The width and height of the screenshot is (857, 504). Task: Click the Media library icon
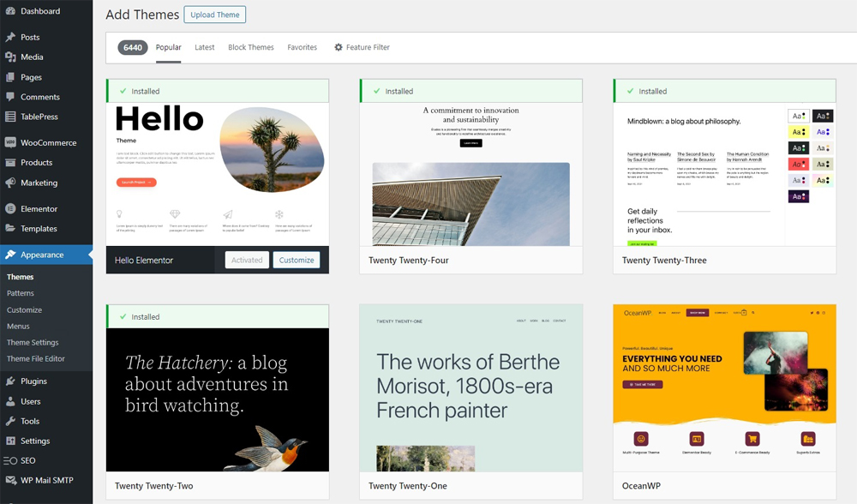tap(10, 57)
